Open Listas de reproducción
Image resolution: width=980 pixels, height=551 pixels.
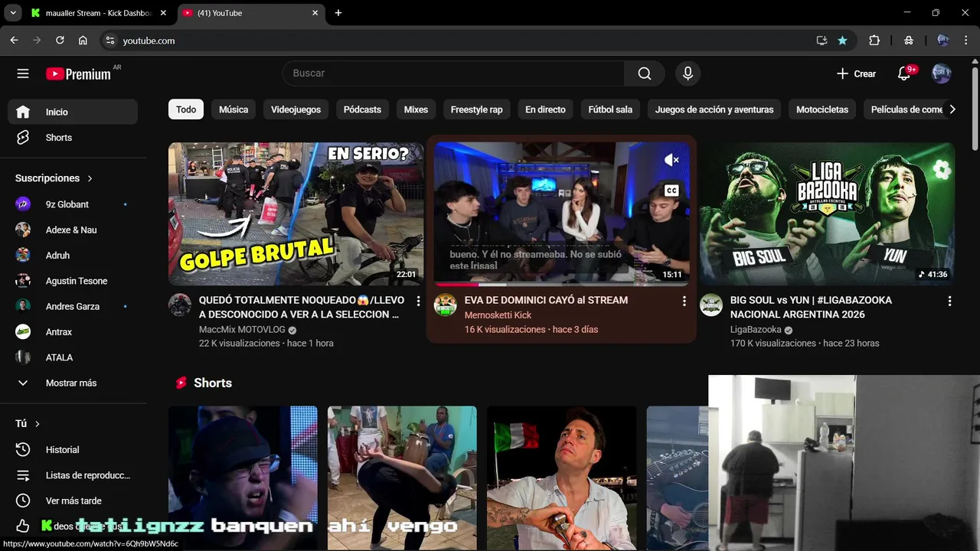click(x=73, y=475)
